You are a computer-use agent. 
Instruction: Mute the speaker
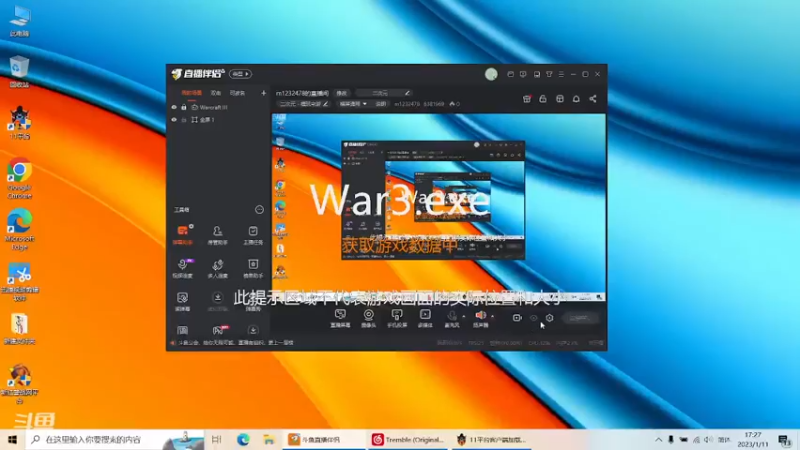coord(480,318)
